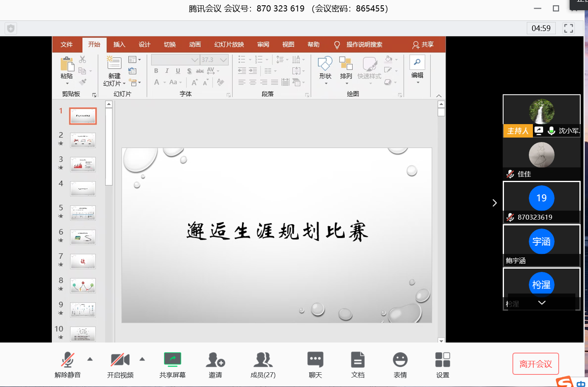Open 成员(27) members list

point(263,360)
